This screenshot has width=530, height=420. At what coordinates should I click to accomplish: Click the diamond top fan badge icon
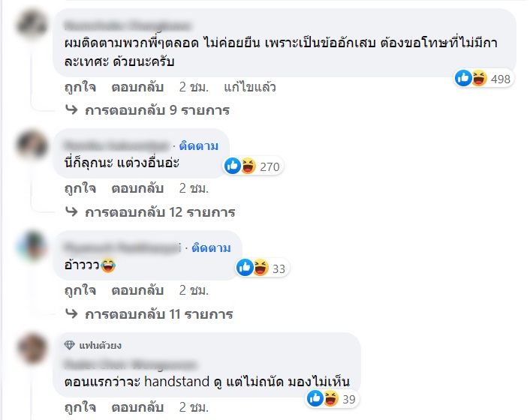point(70,345)
